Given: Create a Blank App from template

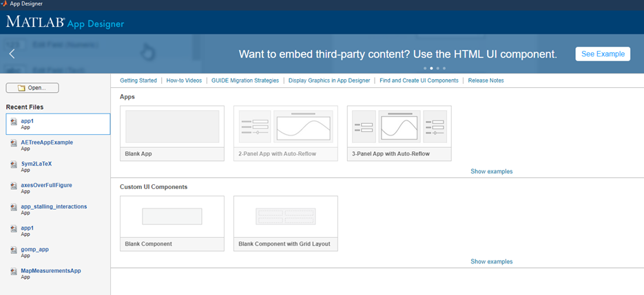Looking at the screenshot, I should [x=172, y=133].
